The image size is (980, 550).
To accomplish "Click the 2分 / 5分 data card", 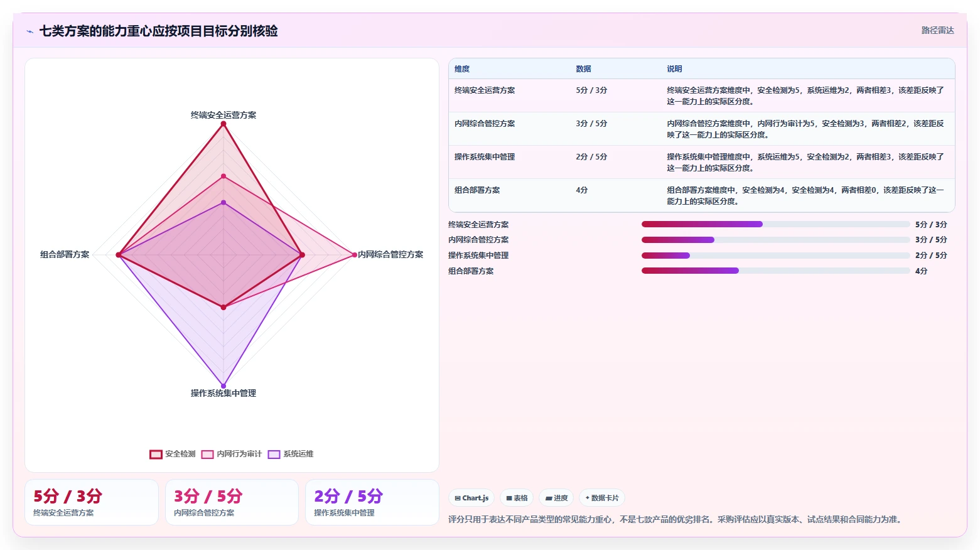I will (372, 502).
